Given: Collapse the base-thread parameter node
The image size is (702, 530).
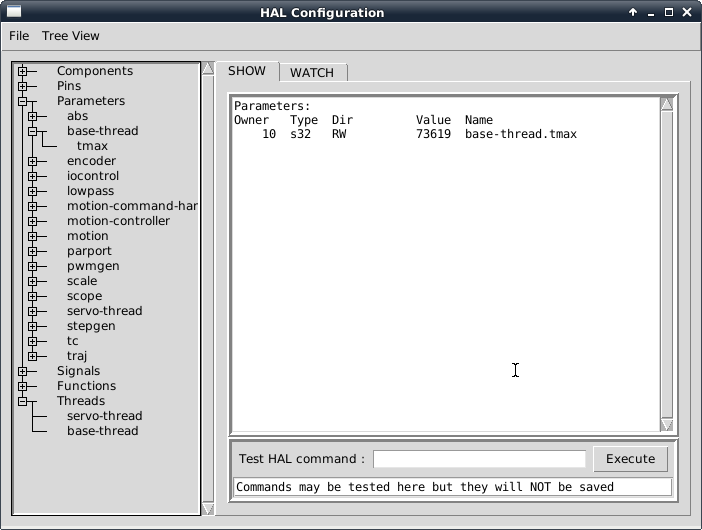Looking at the screenshot, I should 32,131.
